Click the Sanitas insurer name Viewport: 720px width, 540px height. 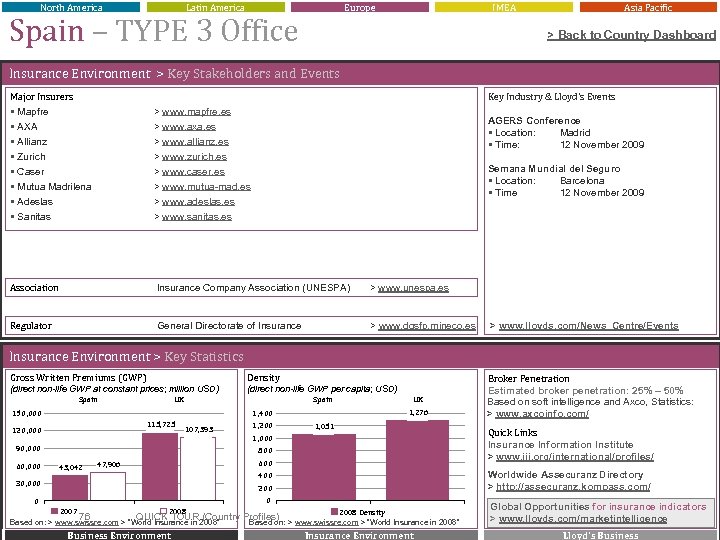(x=34, y=217)
